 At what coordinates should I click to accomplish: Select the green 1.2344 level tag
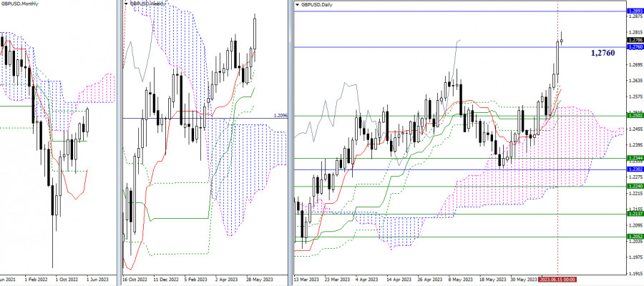pyautogui.click(x=635, y=158)
